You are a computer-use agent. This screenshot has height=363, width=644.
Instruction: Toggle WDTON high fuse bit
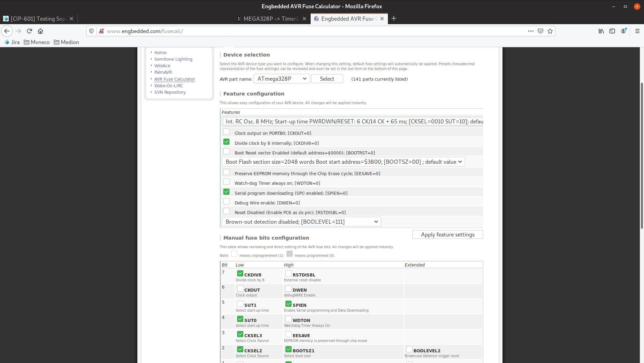pyautogui.click(x=289, y=319)
